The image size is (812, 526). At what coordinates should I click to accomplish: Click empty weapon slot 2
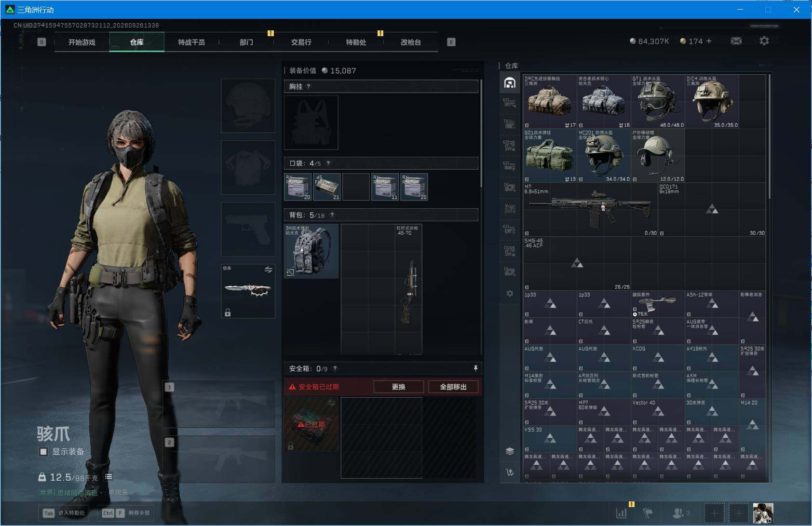(219, 459)
